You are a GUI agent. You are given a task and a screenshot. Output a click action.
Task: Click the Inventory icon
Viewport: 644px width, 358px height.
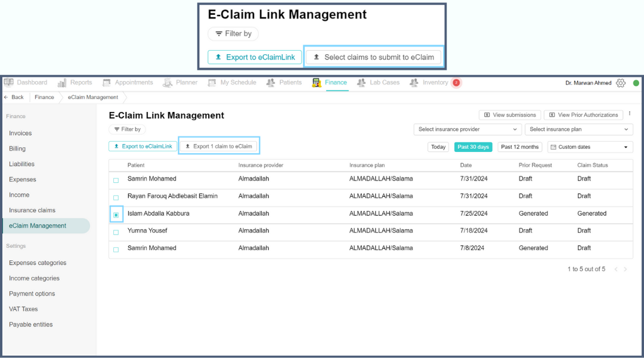(414, 83)
